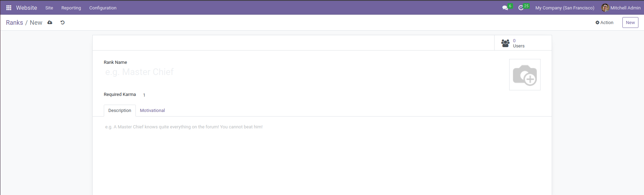Screen dimensions: 644x195
Task: Open the Action dropdown
Action: [604, 22]
